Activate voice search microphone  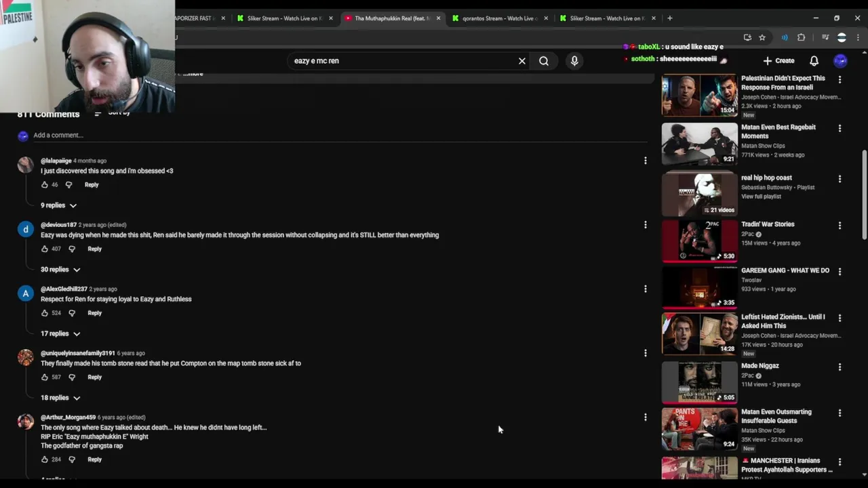pyautogui.click(x=574, y=61)
